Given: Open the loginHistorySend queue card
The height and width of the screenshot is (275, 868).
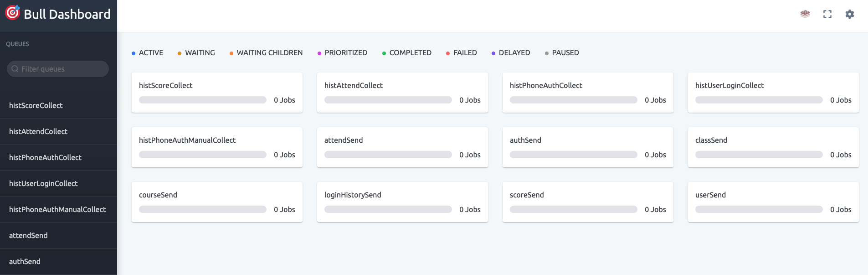Looking at the screenshot, I should click(x=353, y=195).
